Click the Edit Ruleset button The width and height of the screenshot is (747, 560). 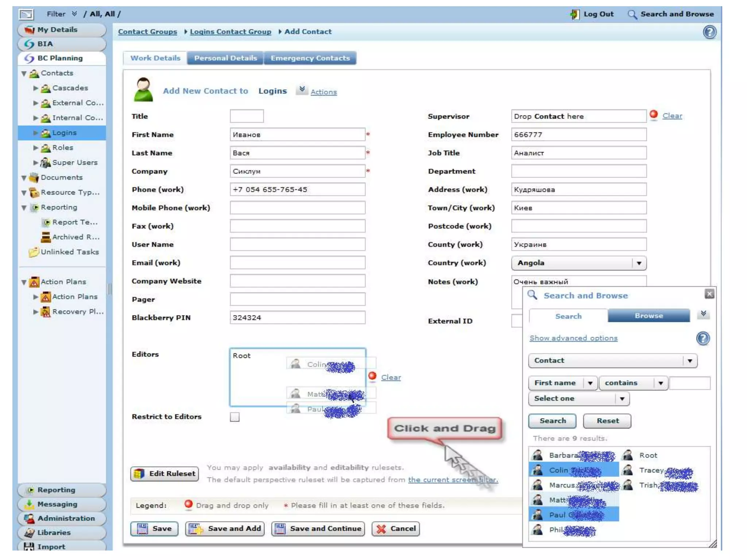tap(165, 474)
